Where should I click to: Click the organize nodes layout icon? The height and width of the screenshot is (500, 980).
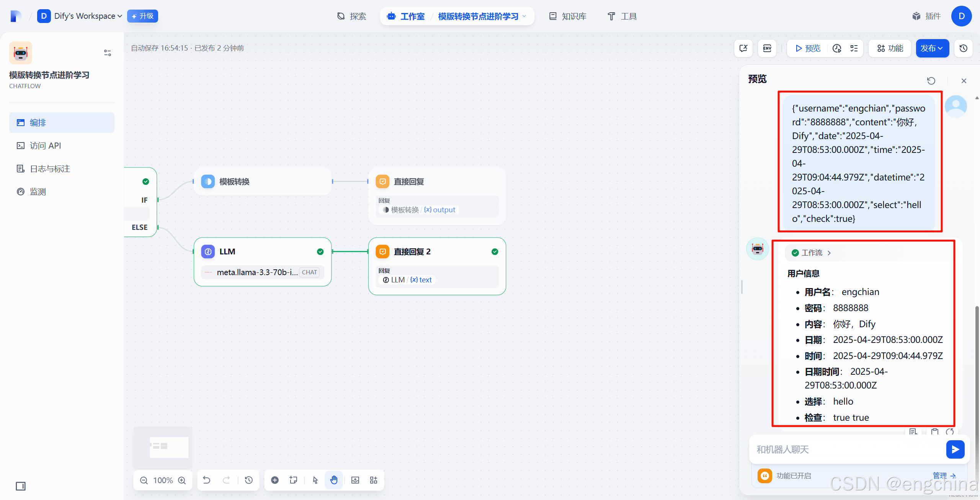pos(374,480)
